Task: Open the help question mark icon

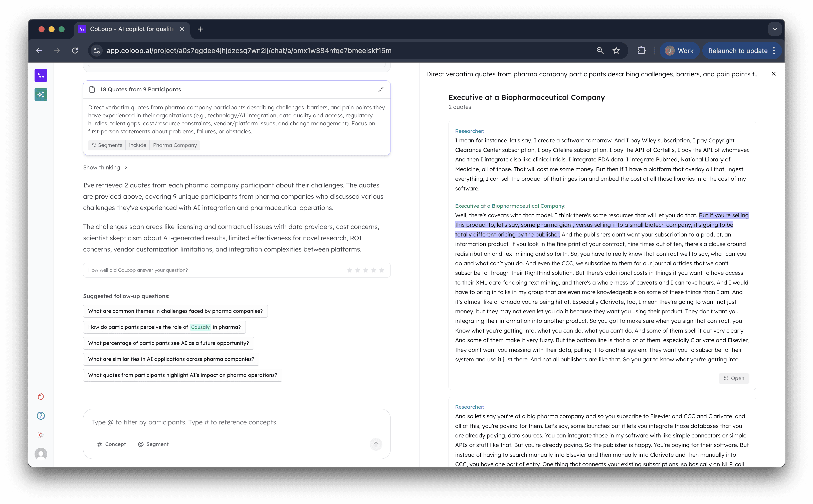Action: (41, 416)
